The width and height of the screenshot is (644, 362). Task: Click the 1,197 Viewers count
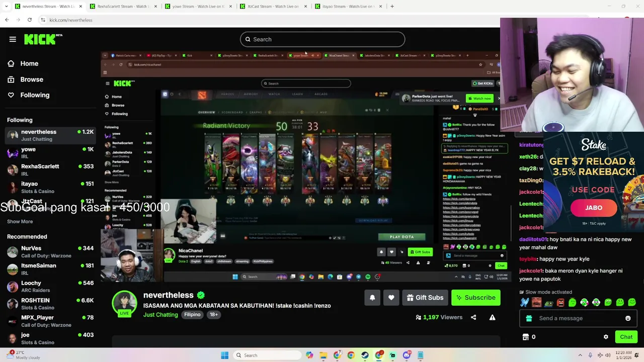point(439,317)
